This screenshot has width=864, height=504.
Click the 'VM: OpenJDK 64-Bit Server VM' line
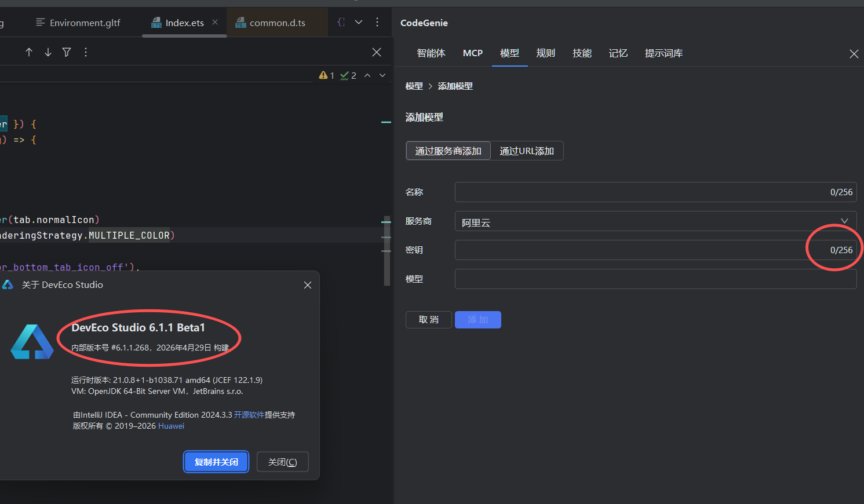(x=157, y=391)
